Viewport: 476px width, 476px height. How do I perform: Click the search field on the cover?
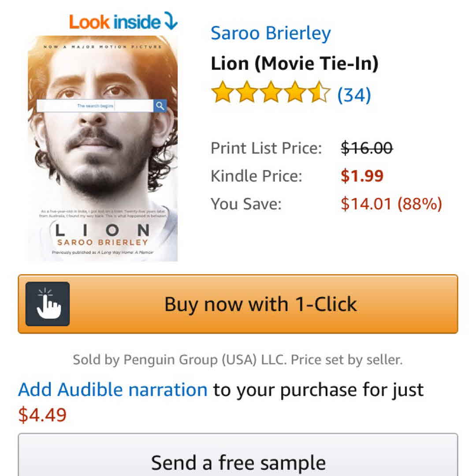(x=95, y=106)
